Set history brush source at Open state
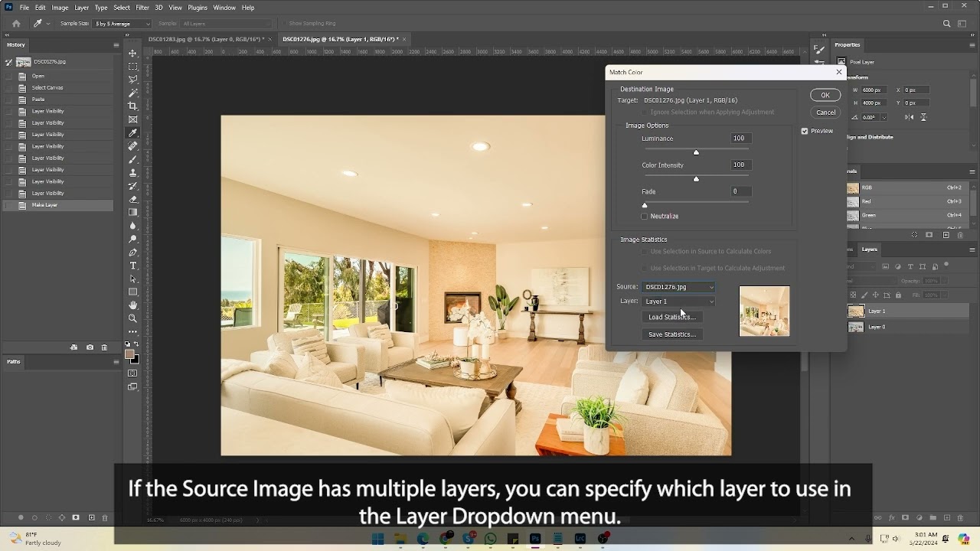The height and width of the screenshot is (551, 980). pos(8,77)
